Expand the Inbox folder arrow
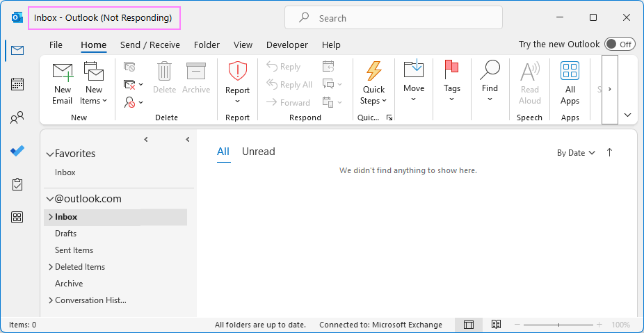644x333 pixels. (51, 217)
